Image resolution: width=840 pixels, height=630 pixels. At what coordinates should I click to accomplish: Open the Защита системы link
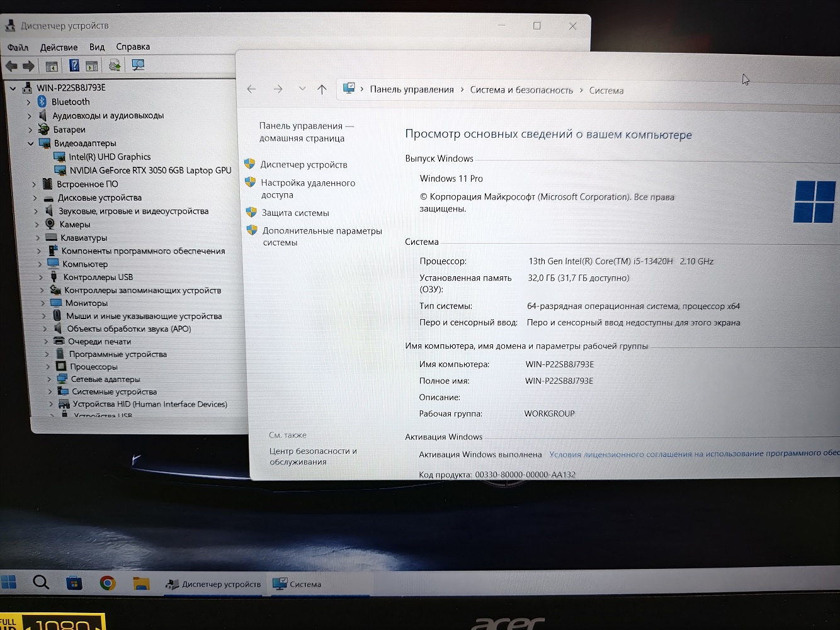295,213
